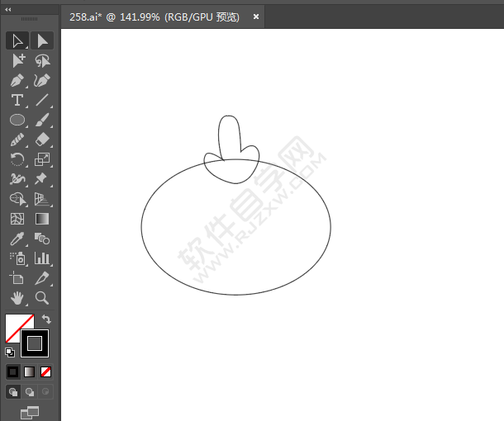Image resolution: width=504 pixels, height=421 pixels.
Task: Select the Slice tool
Action: (42, 278)
